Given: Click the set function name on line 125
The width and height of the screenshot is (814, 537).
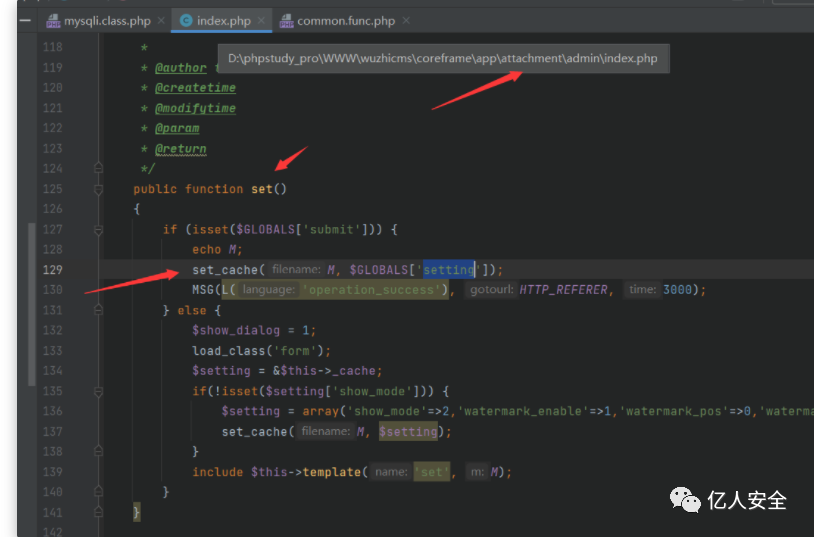Looking at the screenshot, I should pyautogui.click(x=262, y=189).
